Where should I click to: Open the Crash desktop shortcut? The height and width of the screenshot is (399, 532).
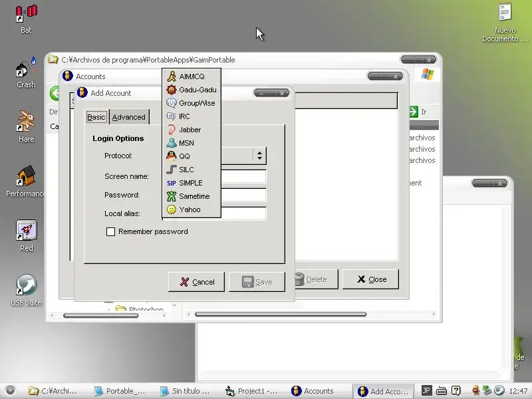click(26, 73)
